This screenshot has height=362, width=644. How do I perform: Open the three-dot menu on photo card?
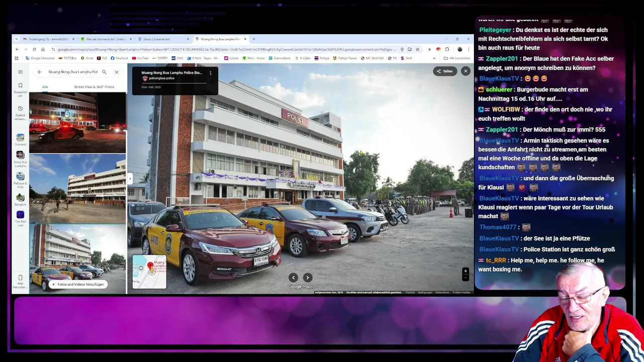pyautogui.click(x=210, y=73)
